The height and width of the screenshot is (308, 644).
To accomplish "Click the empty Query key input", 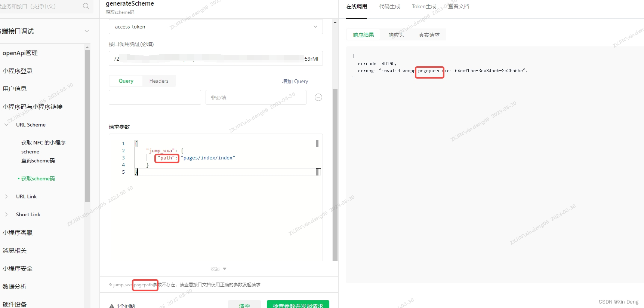I will point(155,97).
